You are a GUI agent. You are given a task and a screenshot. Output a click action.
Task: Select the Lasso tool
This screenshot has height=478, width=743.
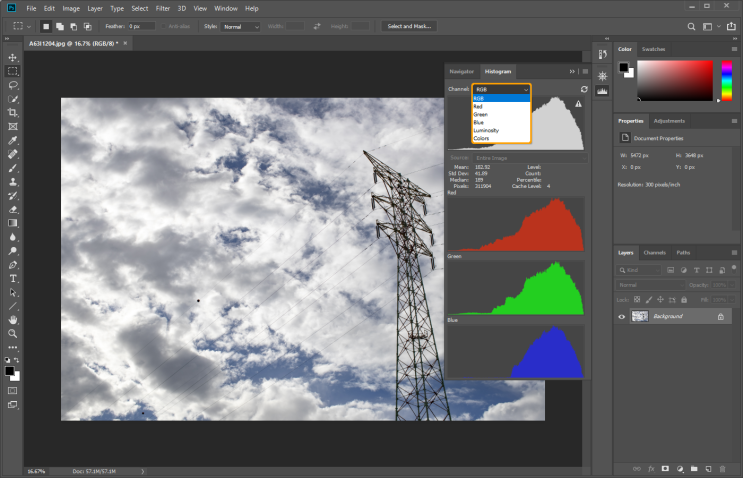tap(13, 85)
